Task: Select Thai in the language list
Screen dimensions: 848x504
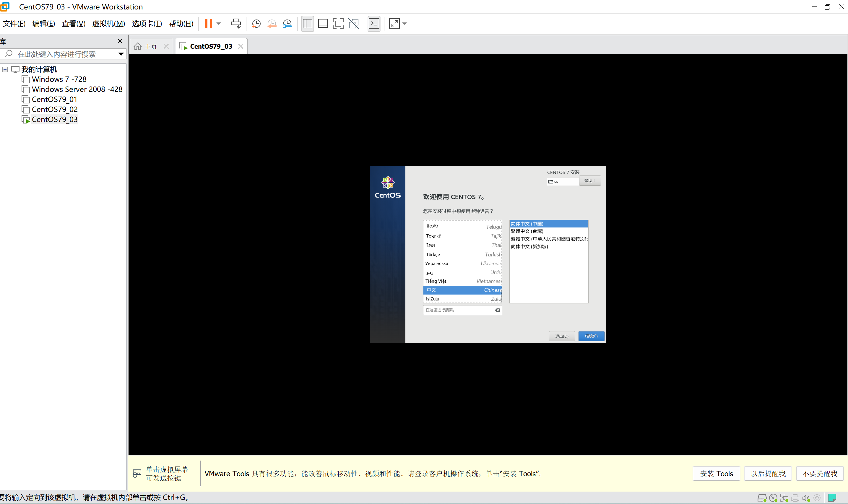Action: click(462, 245)
